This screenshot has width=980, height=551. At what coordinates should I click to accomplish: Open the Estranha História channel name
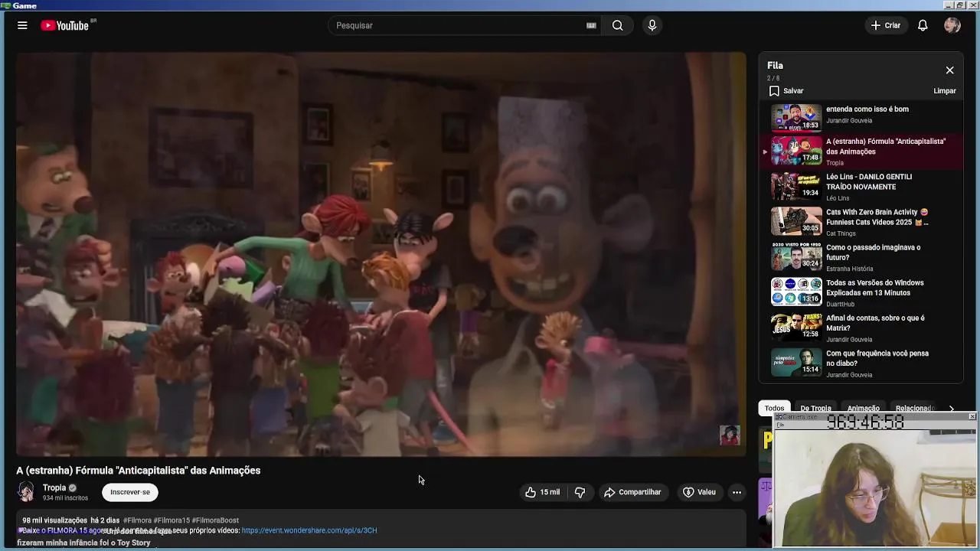click(x=850, y=269)
